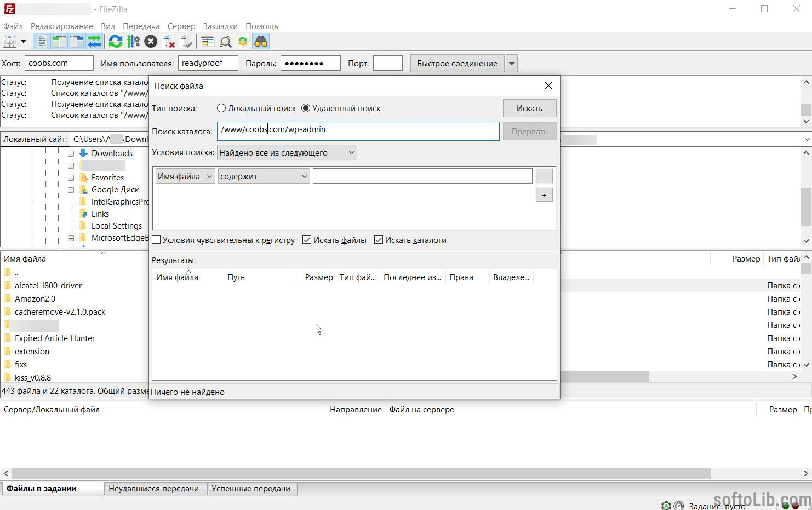Toggle remote directory tree icon

pyautogui.click(x=77, y=42)
